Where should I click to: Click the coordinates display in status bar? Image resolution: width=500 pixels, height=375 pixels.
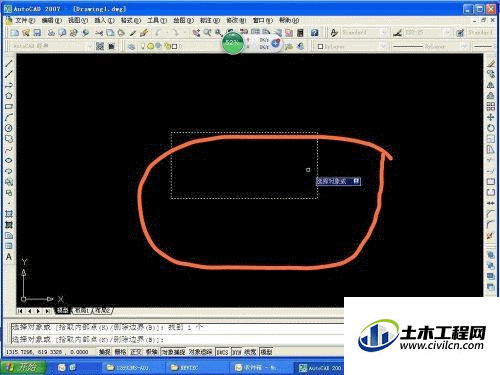click(47, 352)
